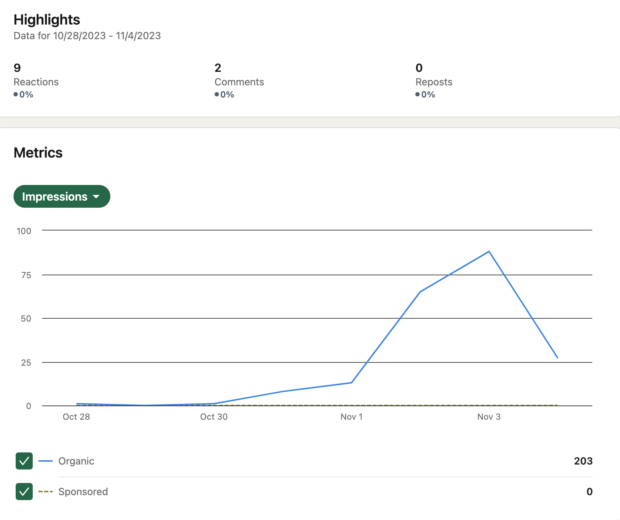Click the Comments label
This screenshot has height=520, width=620.
pyautogui.click(x=239, y=82)
